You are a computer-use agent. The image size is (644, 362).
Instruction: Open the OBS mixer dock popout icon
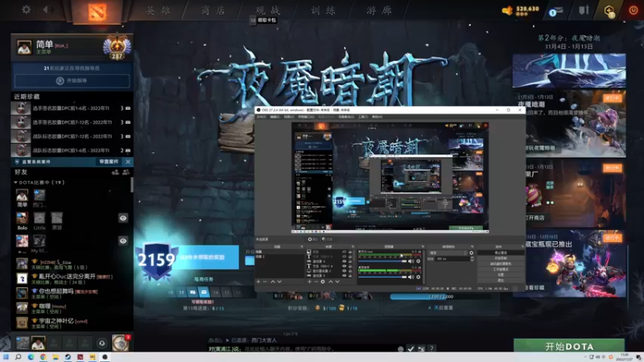[x=422, y=246]
